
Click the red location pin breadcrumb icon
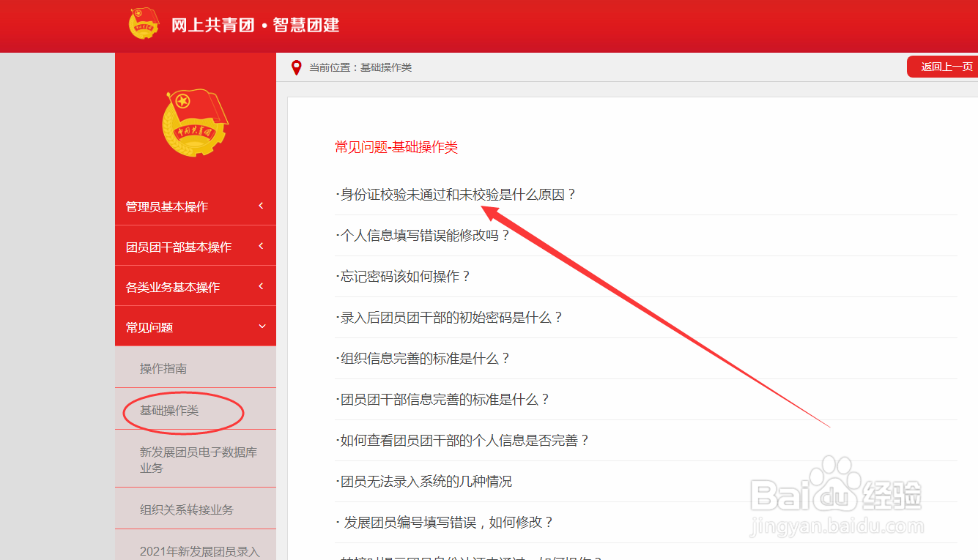[x=296, y=67]
